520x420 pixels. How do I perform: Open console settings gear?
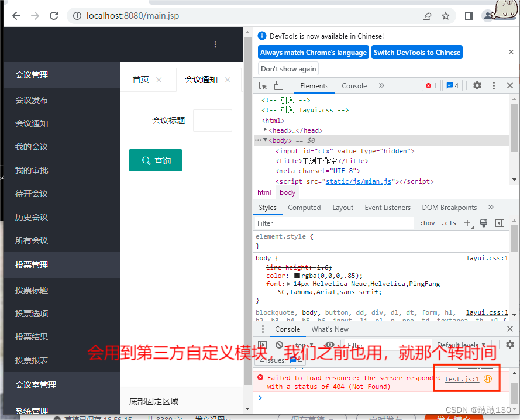coord(510,345)
